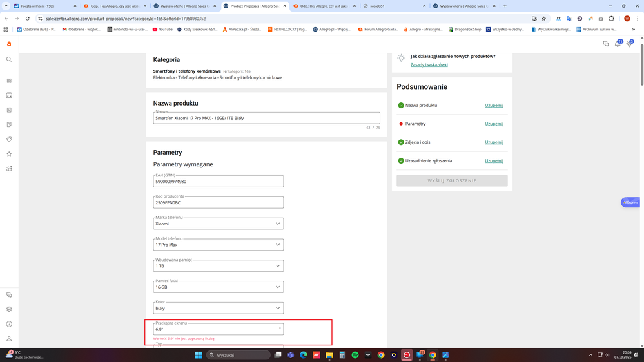644x362 pixels.
Task: Click the Allegro logo in the sidebar
Action: pos(9,44)
